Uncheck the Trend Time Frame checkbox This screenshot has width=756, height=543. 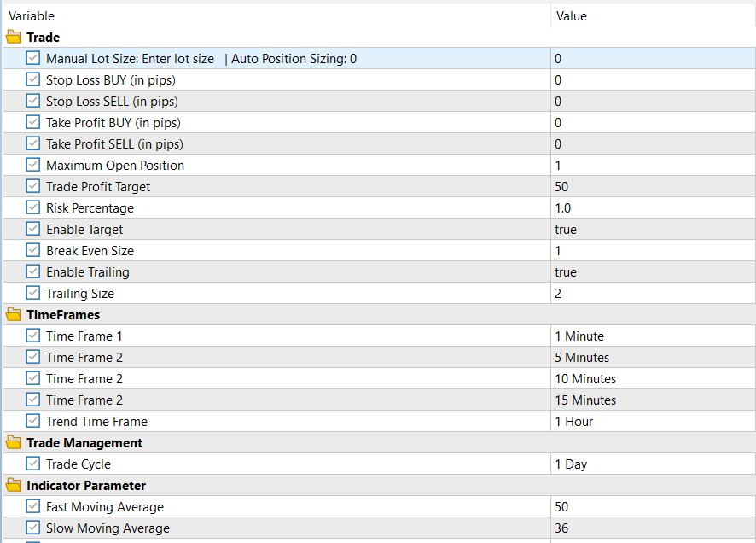click(x=33, y=422)
